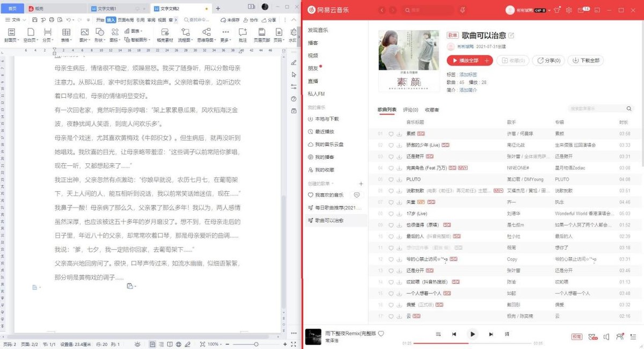Open the 图表 chart dropdown
This screenshot has height=349, width=644.
pos(133,31)
